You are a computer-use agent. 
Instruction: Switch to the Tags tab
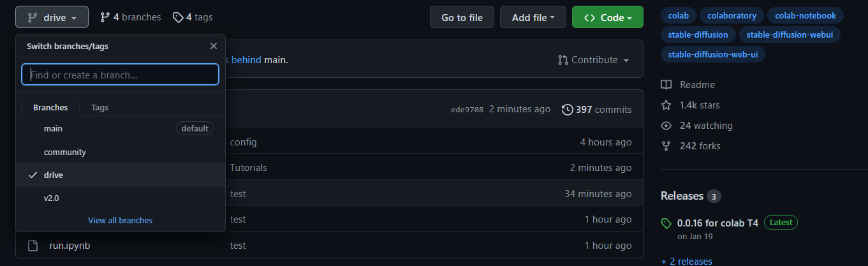[x=100, y=108]
